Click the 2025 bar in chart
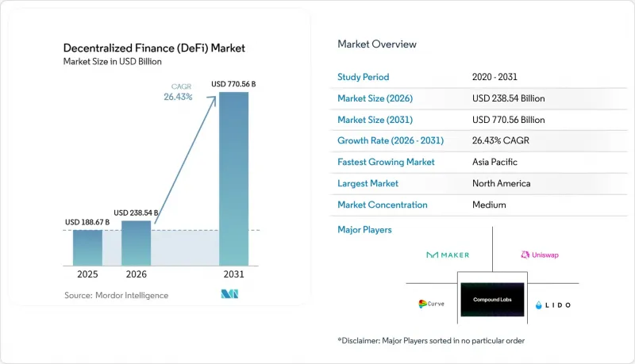635x364 pixels. click(x=87, y=248)
